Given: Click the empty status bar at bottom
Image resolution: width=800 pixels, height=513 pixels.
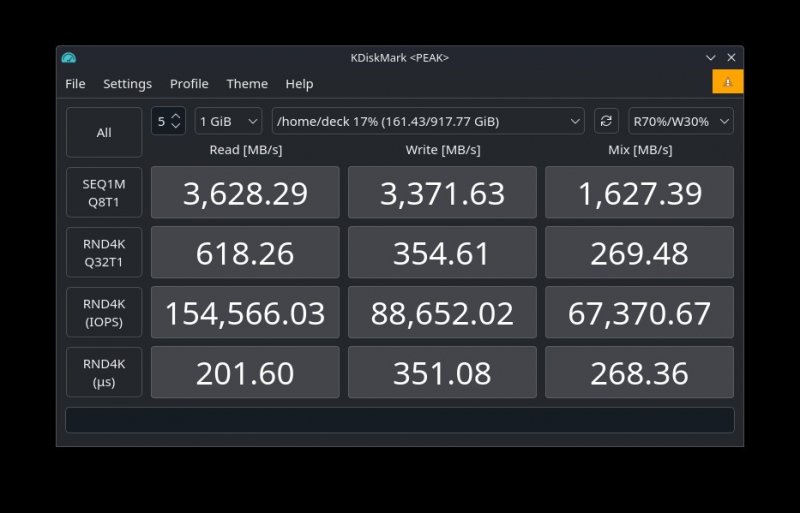Looking at the screenshot, I should pos(400,420).
